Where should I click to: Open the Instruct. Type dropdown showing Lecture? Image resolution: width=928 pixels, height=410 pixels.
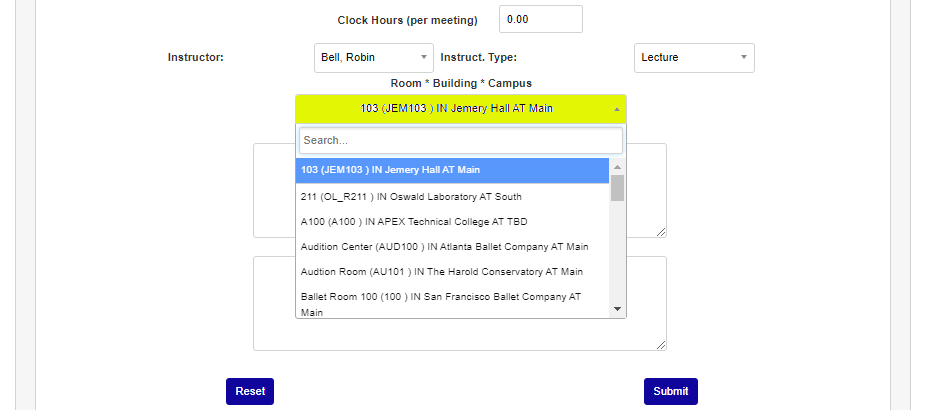pyautogui.click(x=693, y=58)
